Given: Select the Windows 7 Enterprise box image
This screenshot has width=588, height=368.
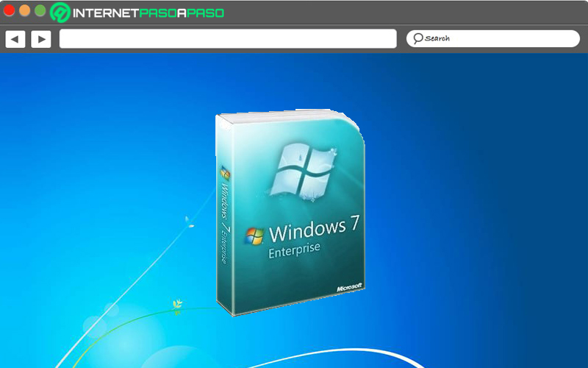Looking at the screenshot, I should point(290,213).
